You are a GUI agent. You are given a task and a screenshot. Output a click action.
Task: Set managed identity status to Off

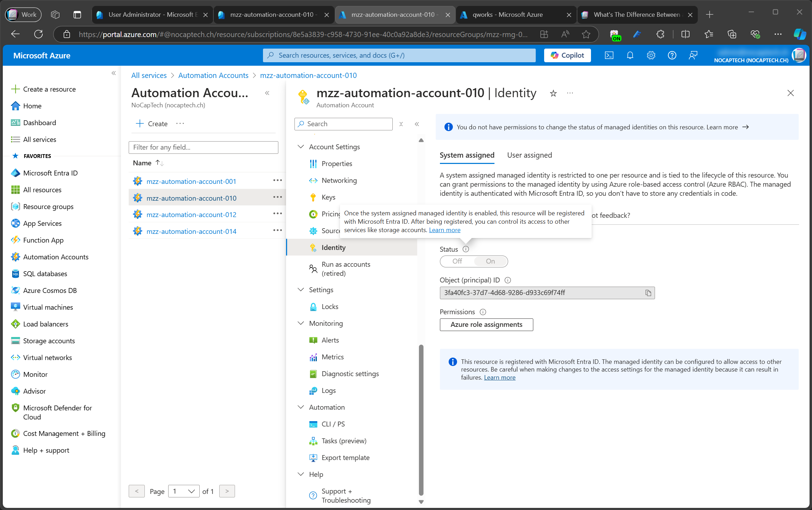[457, 261]
